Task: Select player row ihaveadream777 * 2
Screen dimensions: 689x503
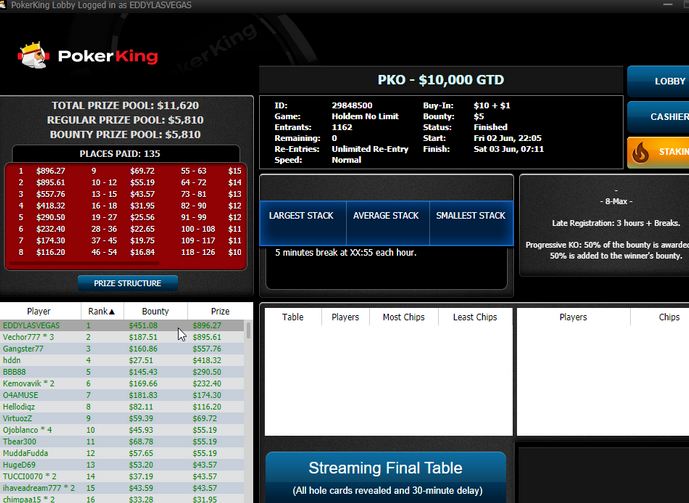Action: point(122,488)
